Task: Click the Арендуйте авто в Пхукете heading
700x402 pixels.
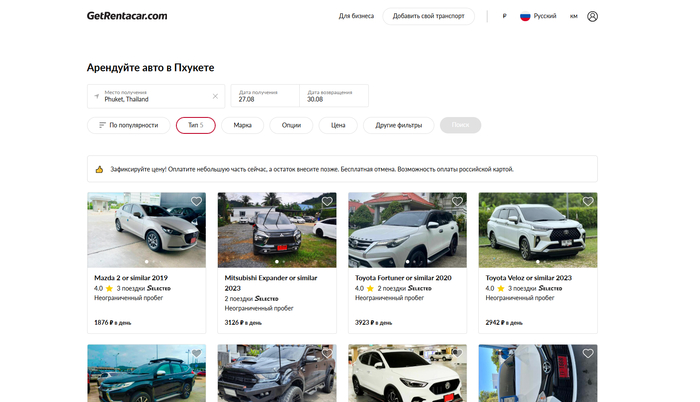Action: click(150, 67)
